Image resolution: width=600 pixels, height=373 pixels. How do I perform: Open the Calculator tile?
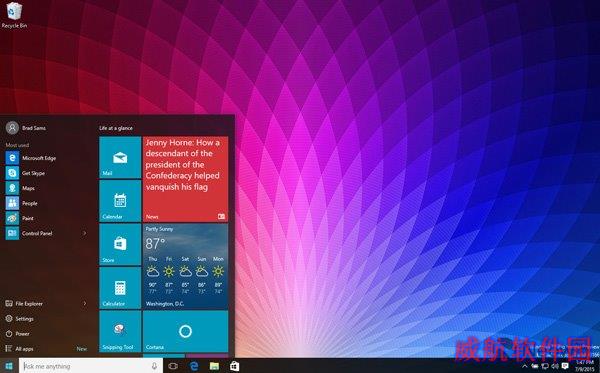coord(120,288)
